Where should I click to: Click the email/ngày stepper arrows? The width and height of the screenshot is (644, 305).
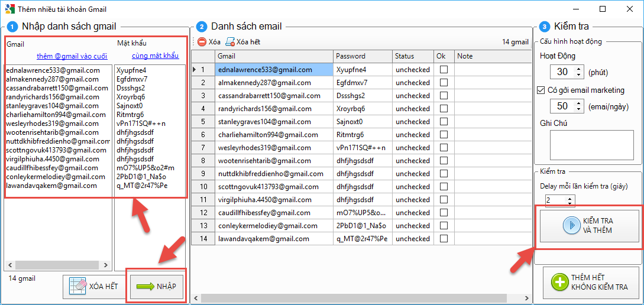point(579,106)
